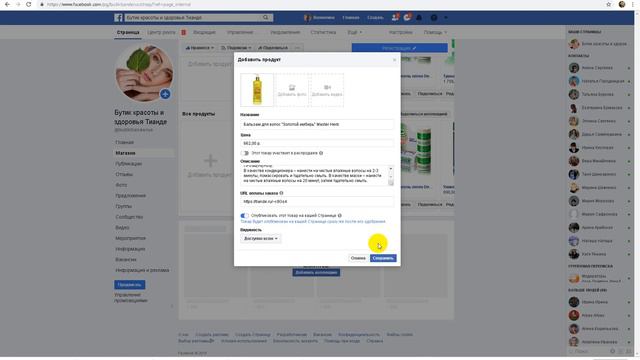Image resolution: width=640 pixels, height=360 pixels.
Task: Click the large plus in Добавить продукт tile
Action: click(x=210, y=160)
